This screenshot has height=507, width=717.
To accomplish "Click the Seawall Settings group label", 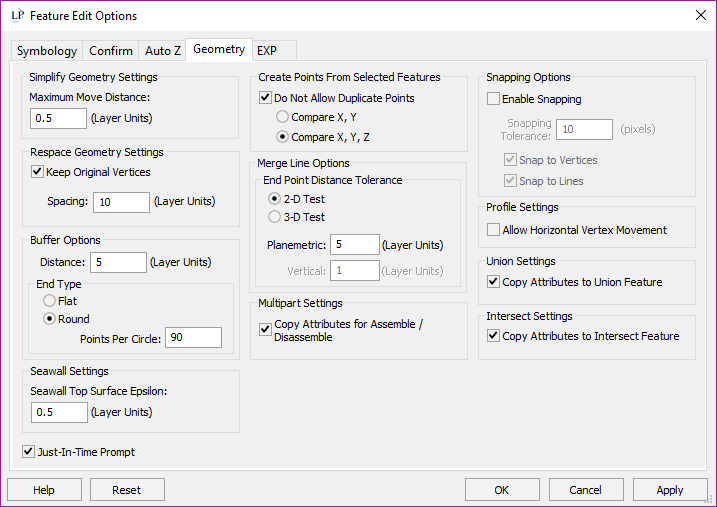I will pos(70,371).
